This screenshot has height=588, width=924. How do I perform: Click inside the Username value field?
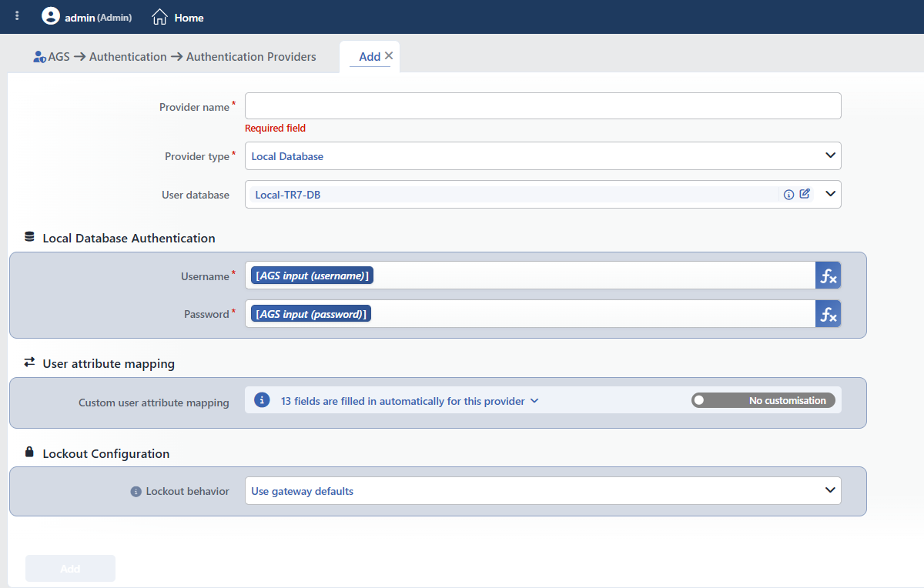530,276
